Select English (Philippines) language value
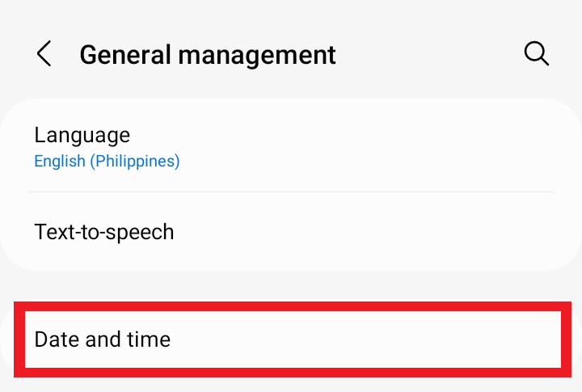 point(107,161)
